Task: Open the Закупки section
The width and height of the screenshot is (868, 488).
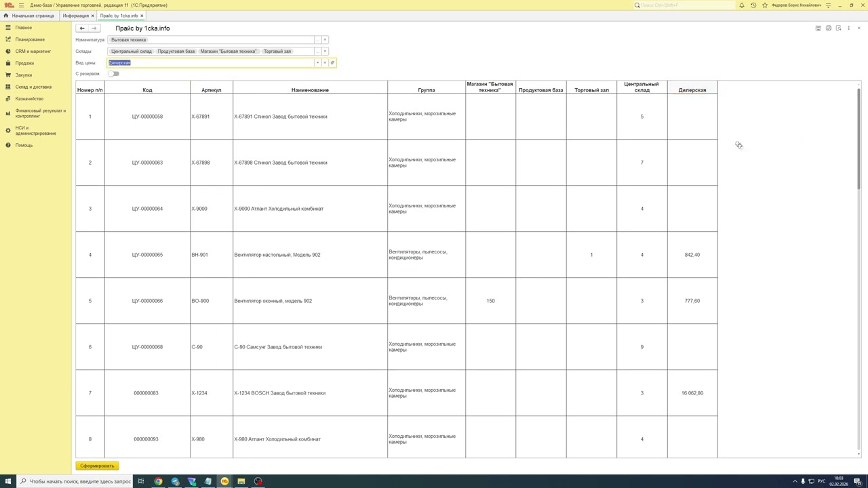Action: pos(24,75)
